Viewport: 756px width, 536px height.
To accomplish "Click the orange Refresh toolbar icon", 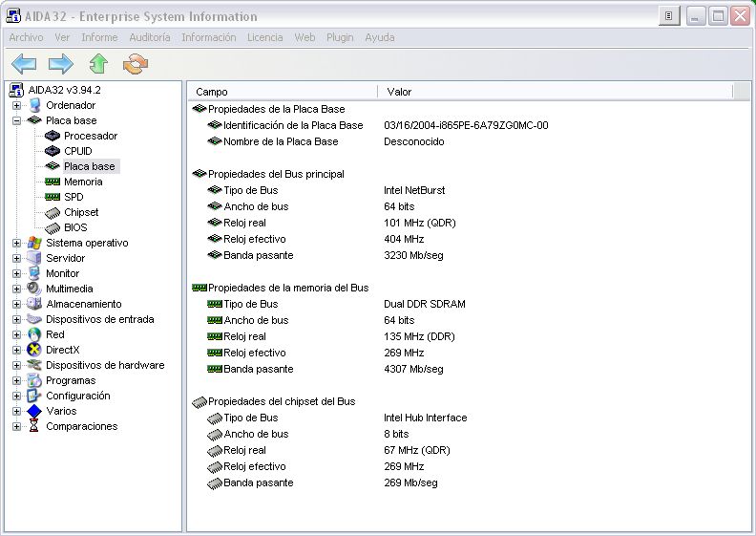I will tap(136, 64).
